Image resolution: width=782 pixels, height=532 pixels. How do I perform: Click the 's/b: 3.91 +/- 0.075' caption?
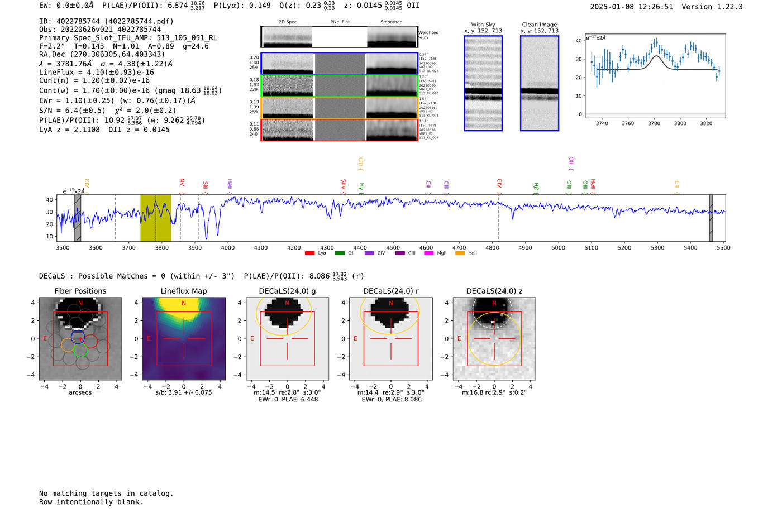(x=184, y=392)
